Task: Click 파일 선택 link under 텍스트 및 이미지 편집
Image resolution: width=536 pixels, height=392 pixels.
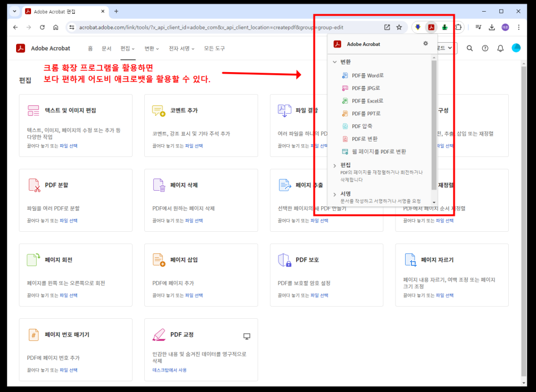Action: 68,146
